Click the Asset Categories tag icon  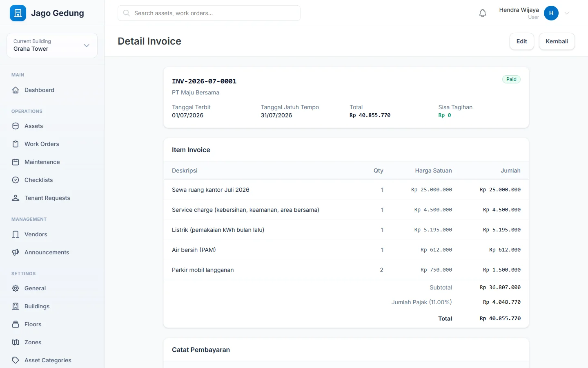click(16, 360)
